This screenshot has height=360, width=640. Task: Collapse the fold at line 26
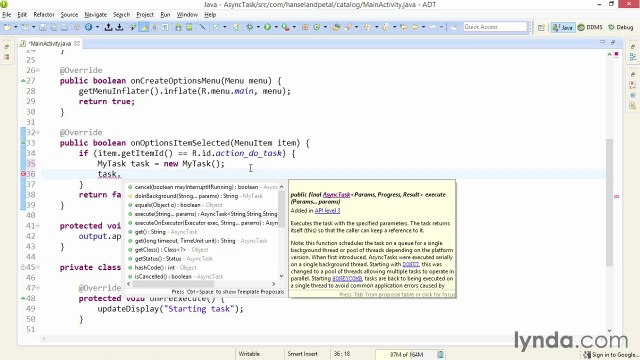coord(38,70)
